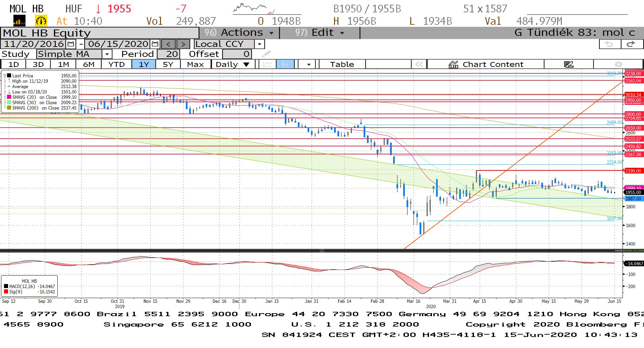The image size is (644, 348).
Task: Click the SMAVG (30) green color swatch
Action: [x=9, y=102]
